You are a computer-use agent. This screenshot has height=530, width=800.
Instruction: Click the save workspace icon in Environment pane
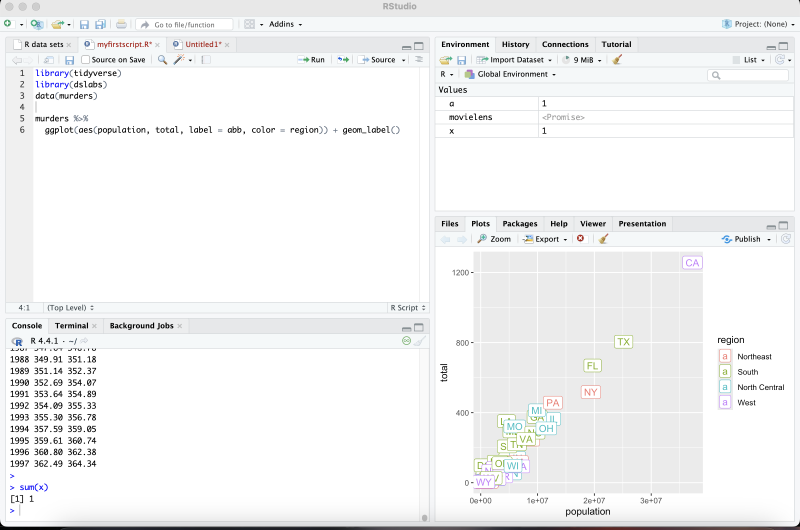tap(461, 60)
